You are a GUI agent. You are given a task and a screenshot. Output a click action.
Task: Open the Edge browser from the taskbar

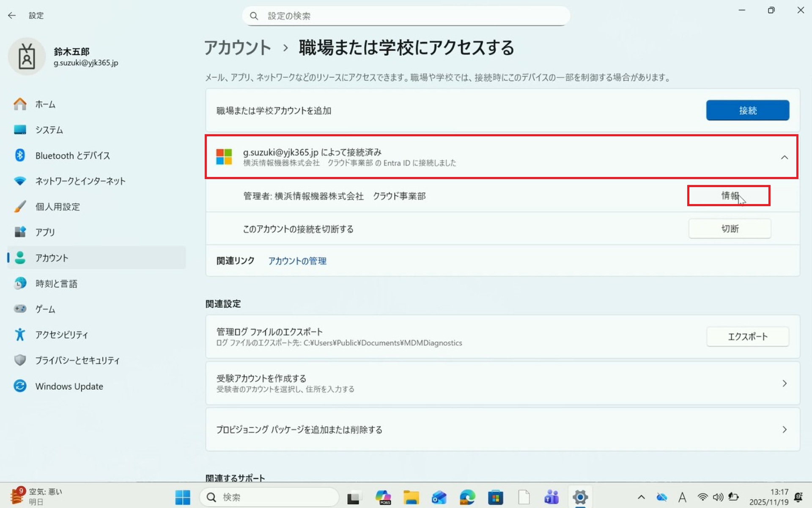point(467,497)
